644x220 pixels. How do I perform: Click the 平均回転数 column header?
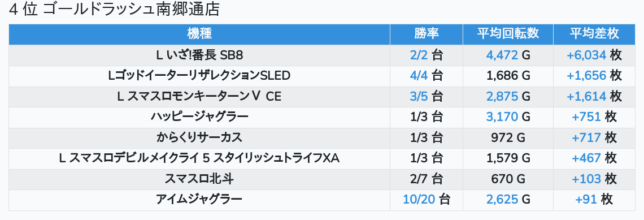pos(508,34)
